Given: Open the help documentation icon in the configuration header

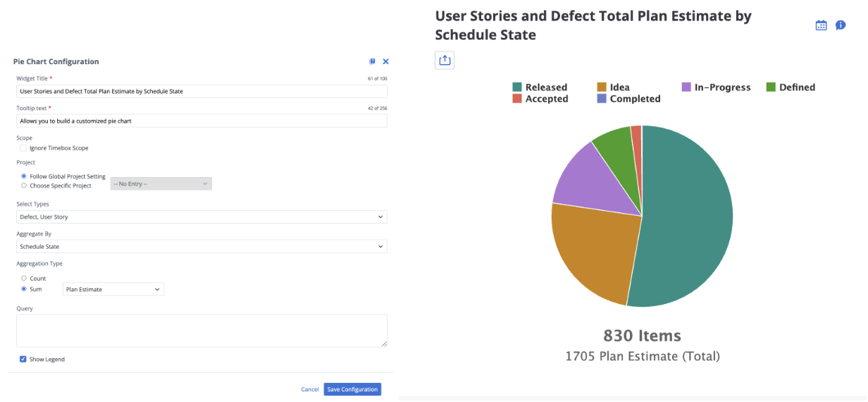Looking at the screenshot, I should 373,62.
